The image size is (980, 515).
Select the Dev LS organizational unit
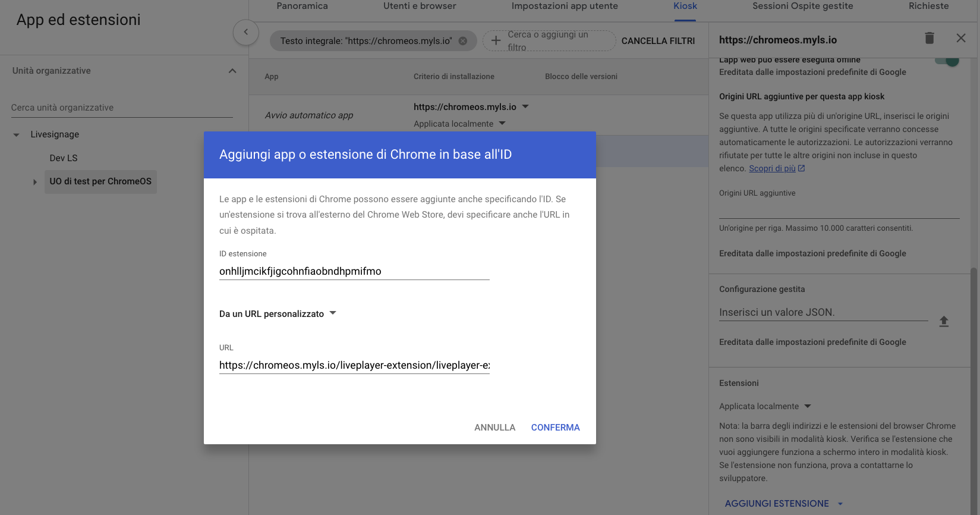(64, 158)
